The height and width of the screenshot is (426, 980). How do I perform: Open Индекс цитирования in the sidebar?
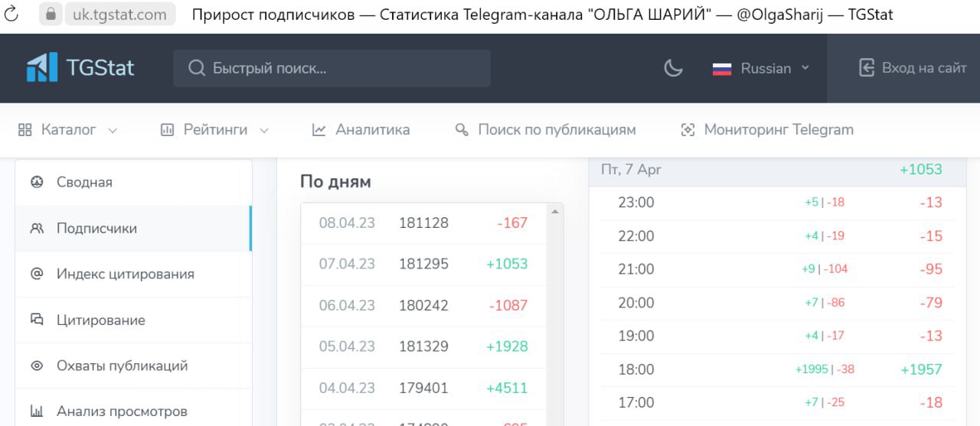coord(133,274)
